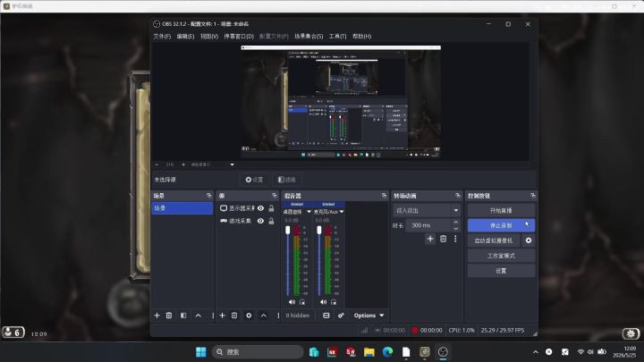Open the Scene Collection (场景集合) menu
Screen dimensions: 644x362
(309, 36)
